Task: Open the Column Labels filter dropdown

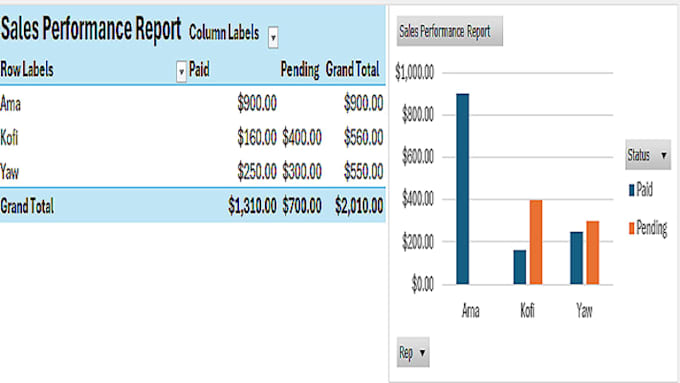Action: click(x=273, y=37)
